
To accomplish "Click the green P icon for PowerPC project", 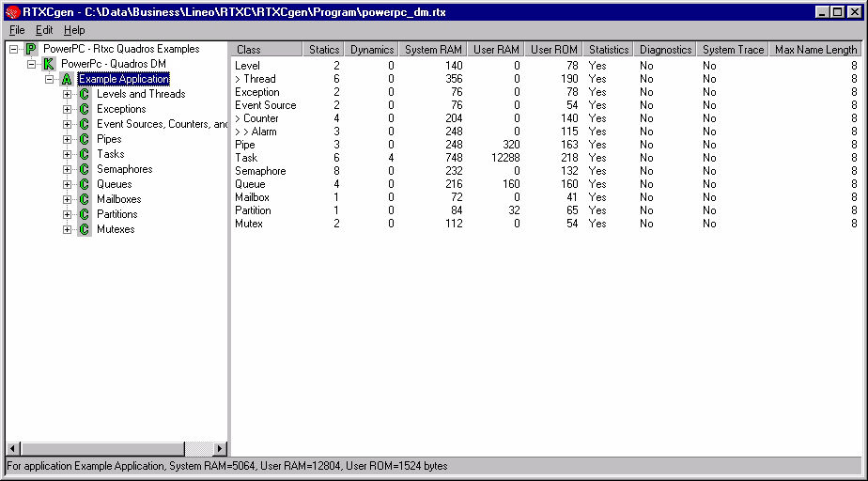I will 32,49.
